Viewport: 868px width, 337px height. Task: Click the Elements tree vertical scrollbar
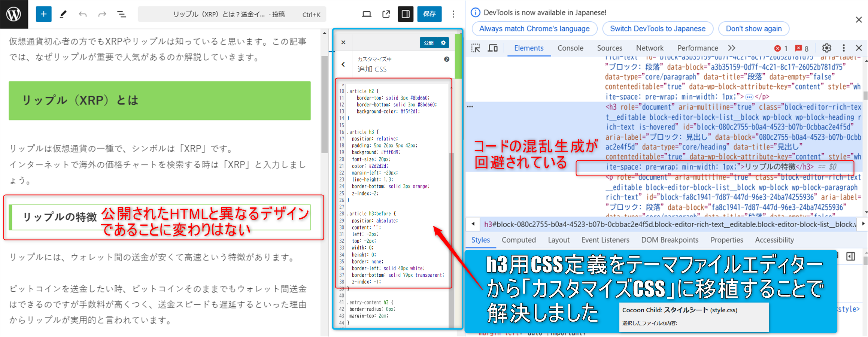(865, 95)
